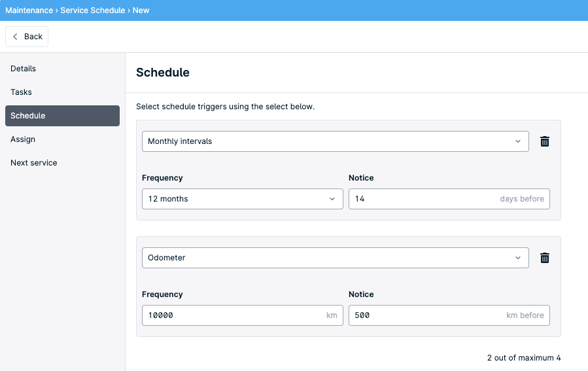Expand the 12 months frequency dropdown
This screenshot has height=371, width=588.
click(242, 199)
